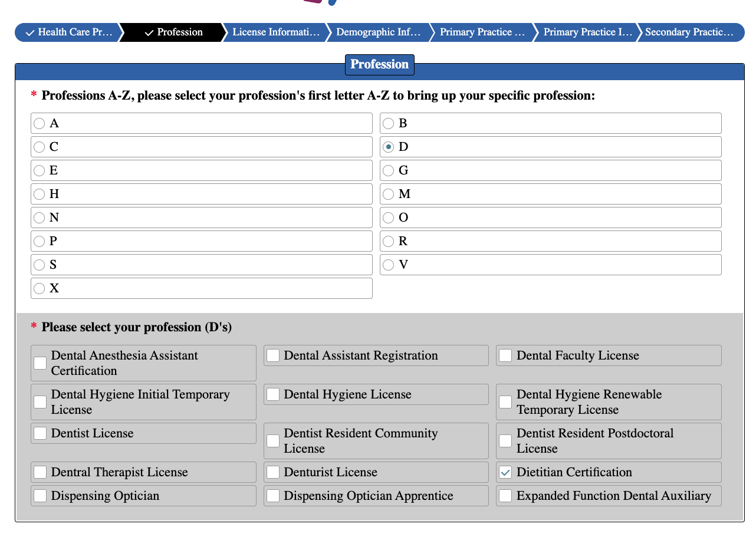This screenshot has width=756, height=537.
Task: Check the Dentist License checkbox
Action: click(40, 433)
